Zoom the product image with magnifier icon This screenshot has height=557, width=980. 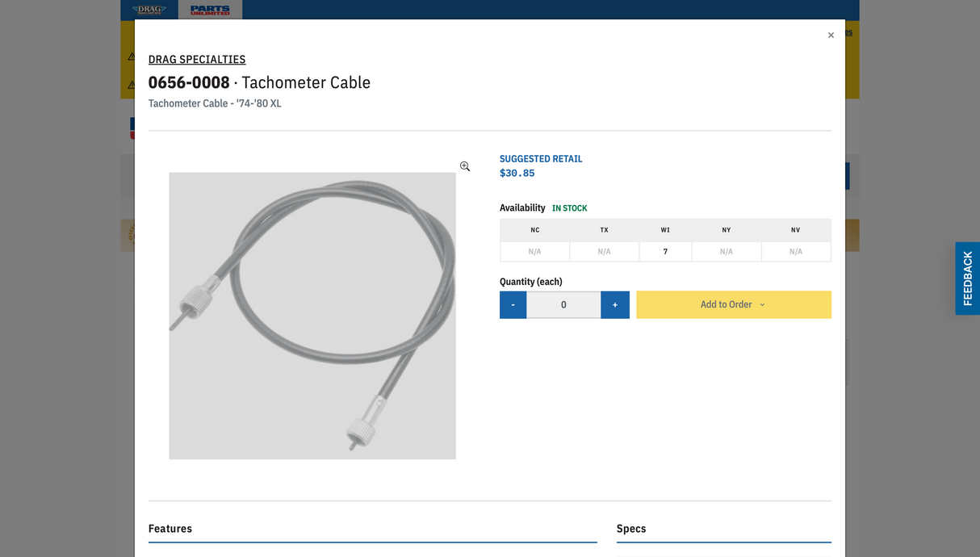465,166
